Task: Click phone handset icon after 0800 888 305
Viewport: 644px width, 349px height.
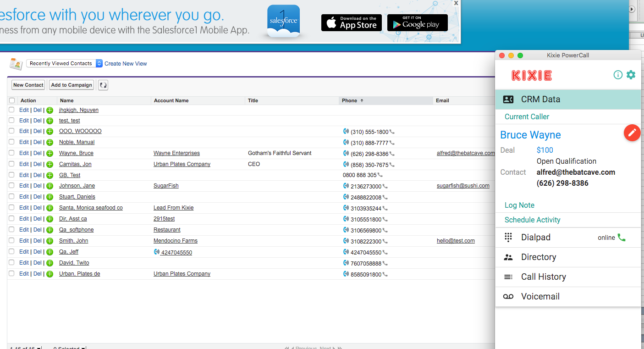Action: 380,175
